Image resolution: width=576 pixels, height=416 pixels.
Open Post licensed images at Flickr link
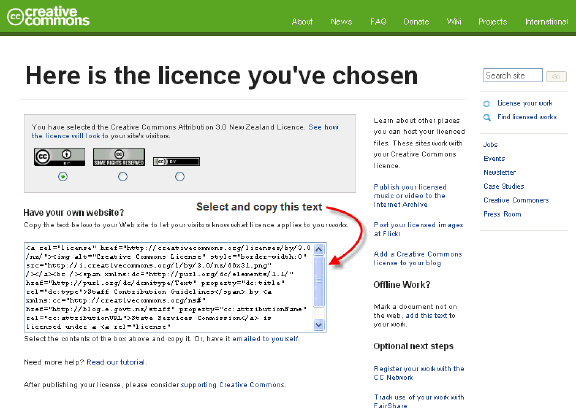(x=418, y=229)
